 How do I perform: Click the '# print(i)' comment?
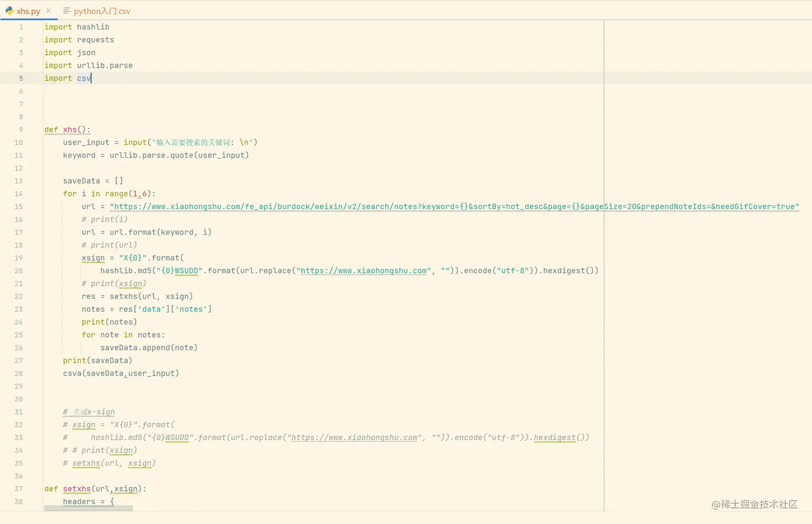105,219
